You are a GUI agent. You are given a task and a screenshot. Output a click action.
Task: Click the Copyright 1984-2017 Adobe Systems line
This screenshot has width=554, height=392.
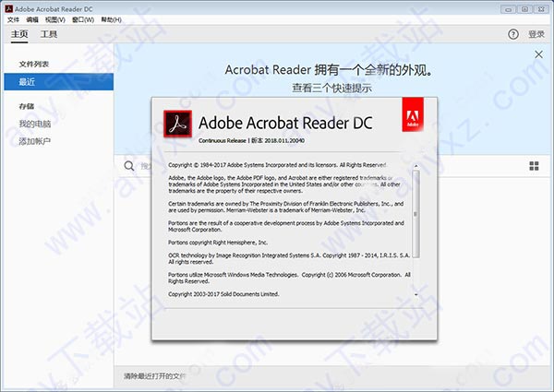tap(278, 165)
